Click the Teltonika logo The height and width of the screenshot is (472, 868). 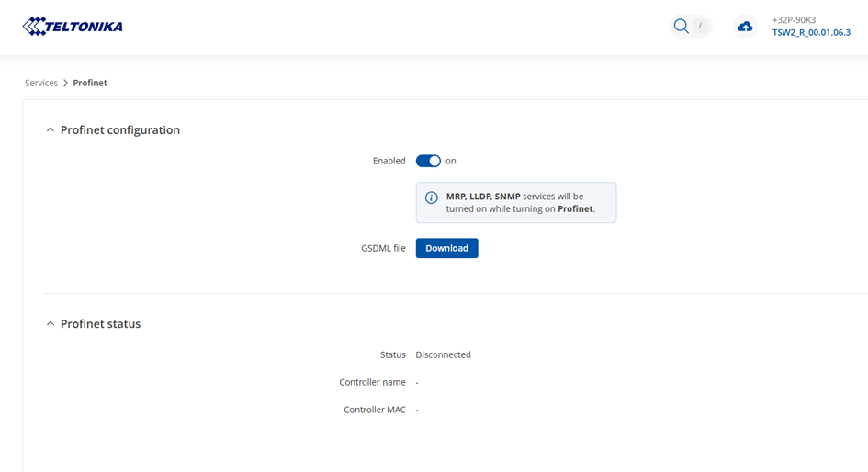coord(73,27)
